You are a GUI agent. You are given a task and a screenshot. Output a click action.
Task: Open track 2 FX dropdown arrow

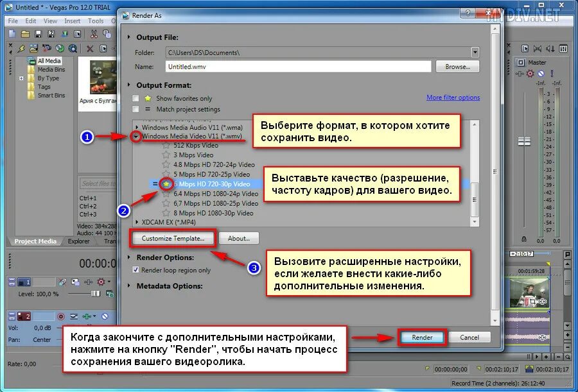point(94,316)
